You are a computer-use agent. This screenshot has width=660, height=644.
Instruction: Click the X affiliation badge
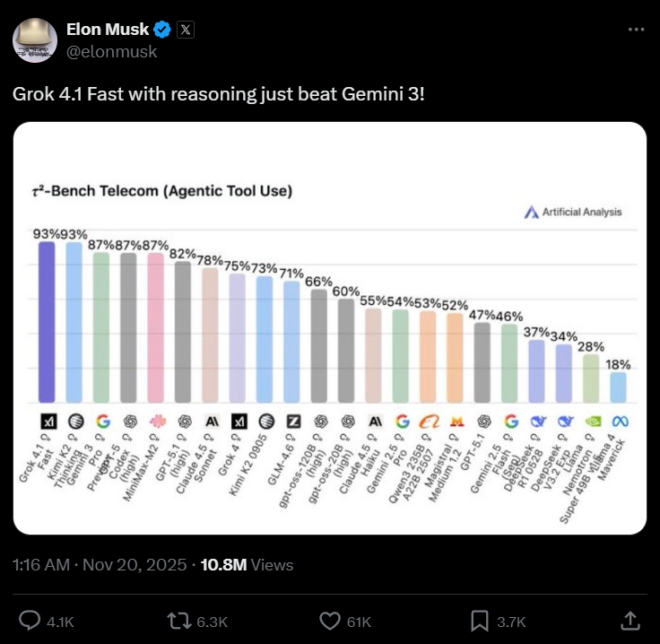tap(186, 30)
